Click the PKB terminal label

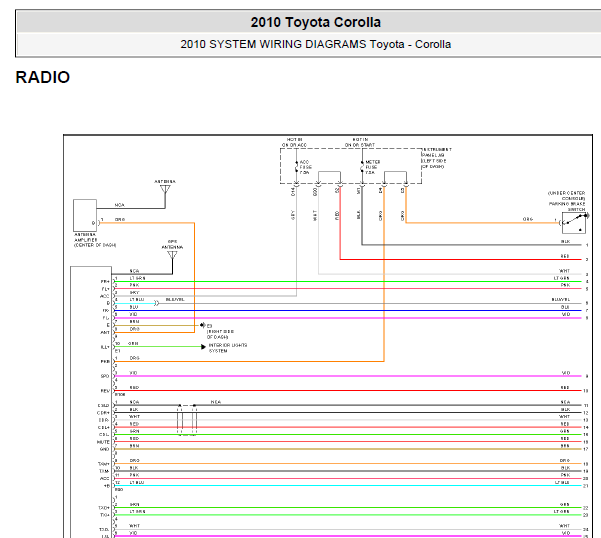105,362
